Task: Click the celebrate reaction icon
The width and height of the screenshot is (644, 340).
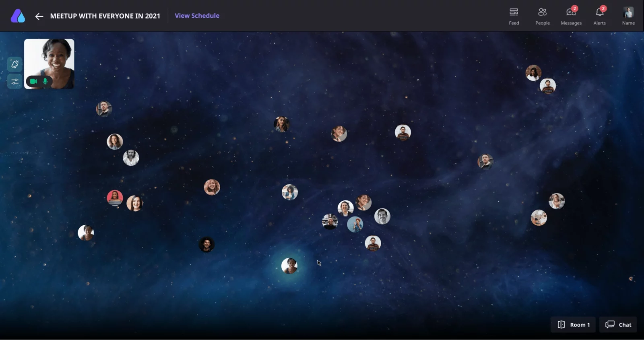Action: tap(15, 64)
